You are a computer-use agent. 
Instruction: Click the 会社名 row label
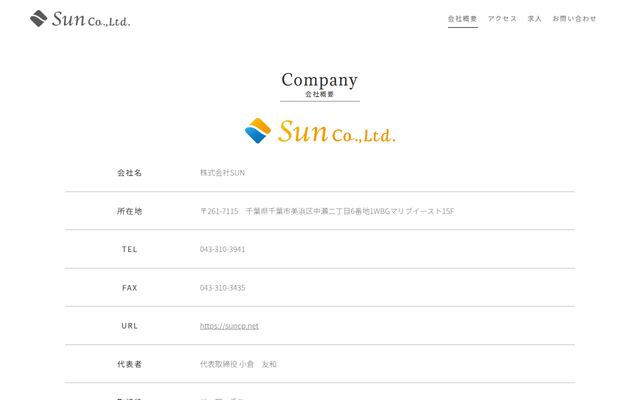tap(129, 173)
